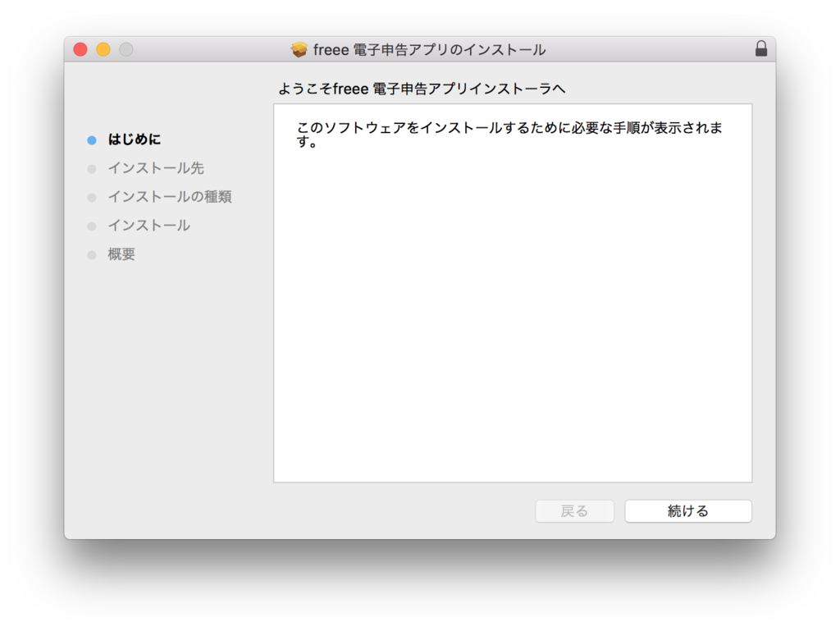This screenshot has height=631, width=840.
Task: Select the インストール先 step in sidebar
Action: tap(156, 168)
